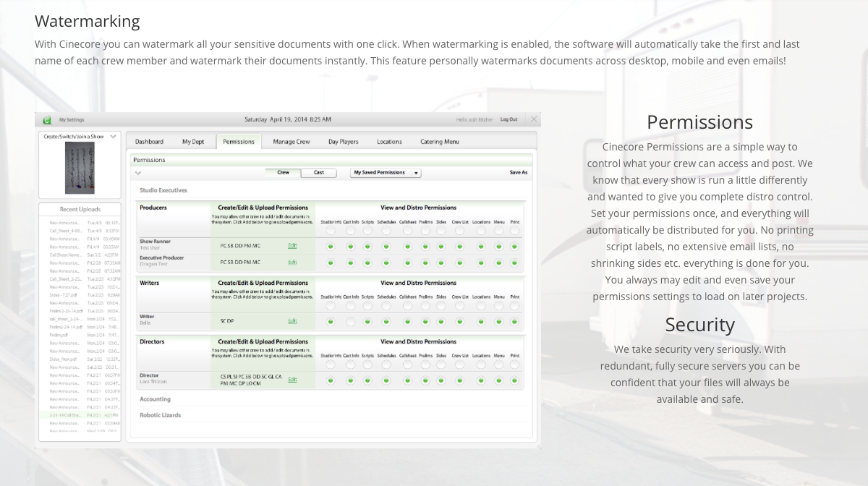The width and height of the screenshot is (868, 486).
Task: Switch to the My Dept tab
Action: (x=193, y=142)
